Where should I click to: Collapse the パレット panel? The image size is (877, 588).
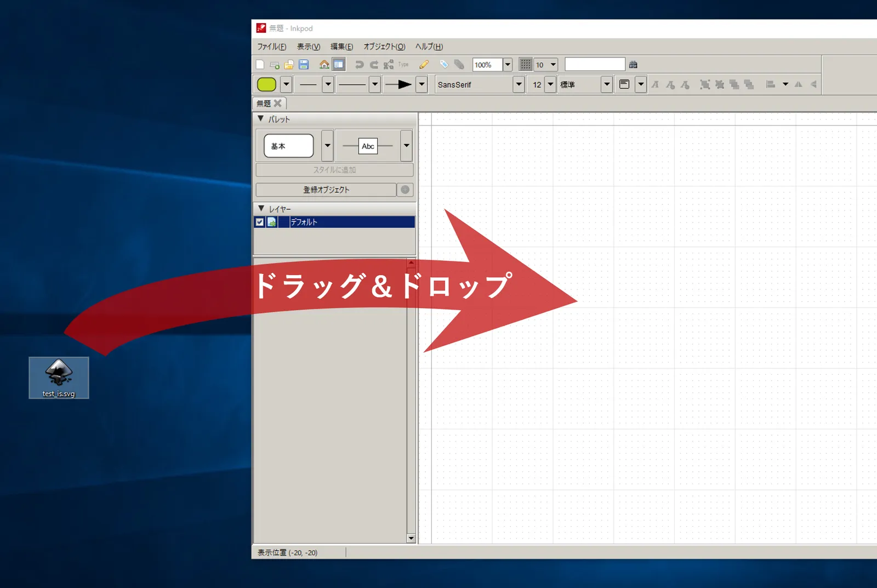[x=261, y=118]
